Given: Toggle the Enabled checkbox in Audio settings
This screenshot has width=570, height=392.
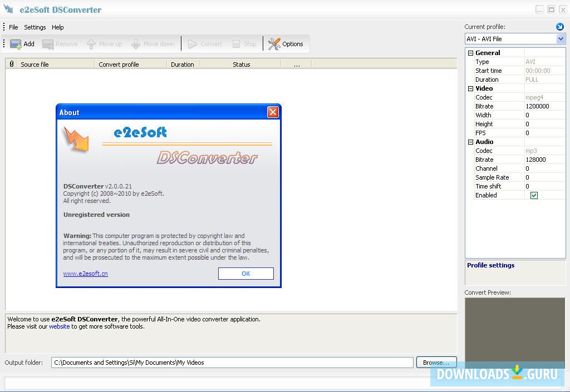Looking at the screenshot, I should (533, 195).
